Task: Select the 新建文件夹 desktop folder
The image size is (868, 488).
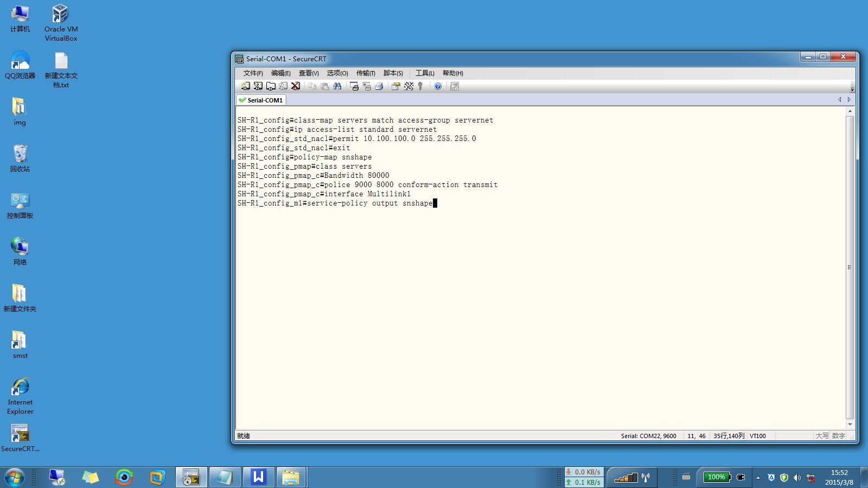Action: (20, 298)
